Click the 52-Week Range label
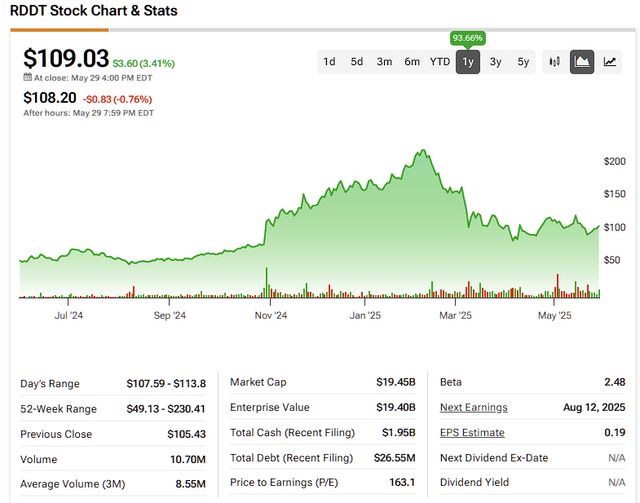 point(58,409)
